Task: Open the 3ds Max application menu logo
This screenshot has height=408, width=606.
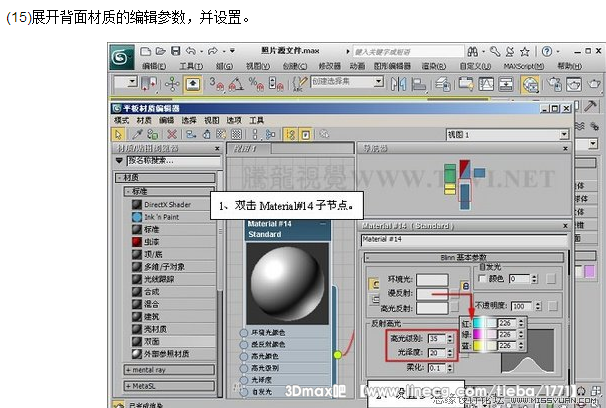Action: 122,57
